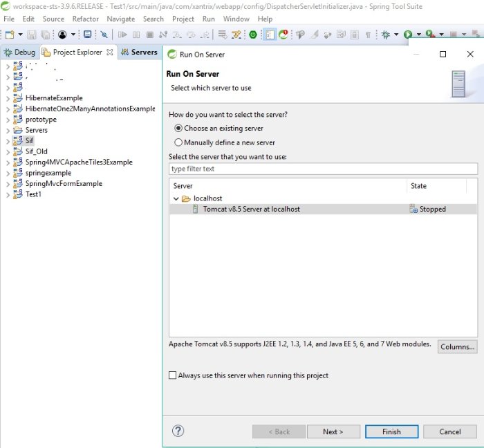Viewport: 484px width, 448px height.
Task: Switch to the Debug view tab
Action: (20, 52)
